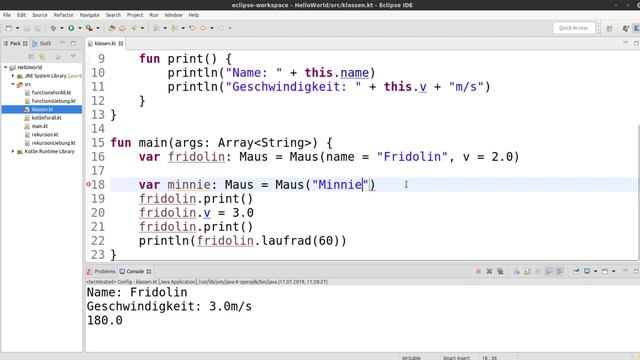
Task: Open the External Tools dropdown arrow
Action: pos(98,28)
